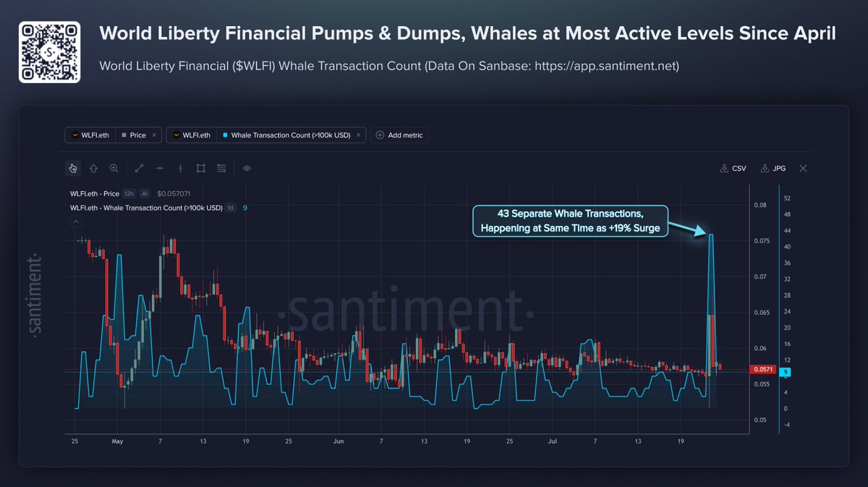Open the WLFI.eth selector beside Whale Transaction Count
868x487 pixels.
coord(192,135)
